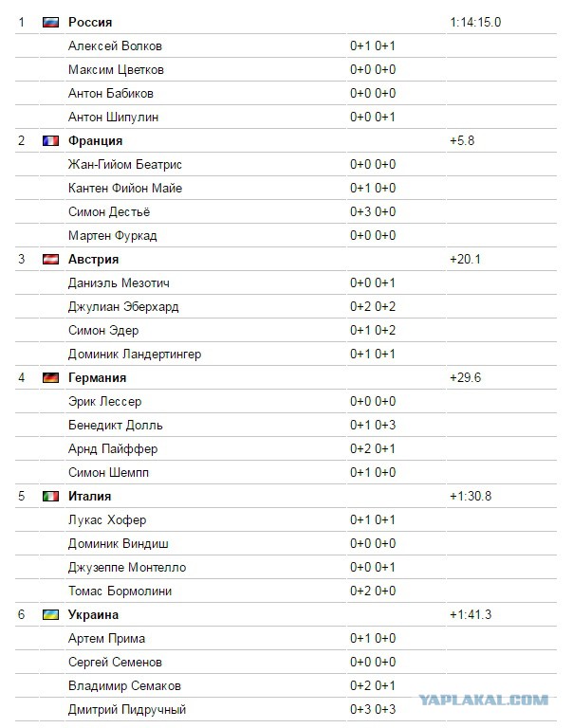Select the Италия team heading
573x728 pixels.
[90, 496]
